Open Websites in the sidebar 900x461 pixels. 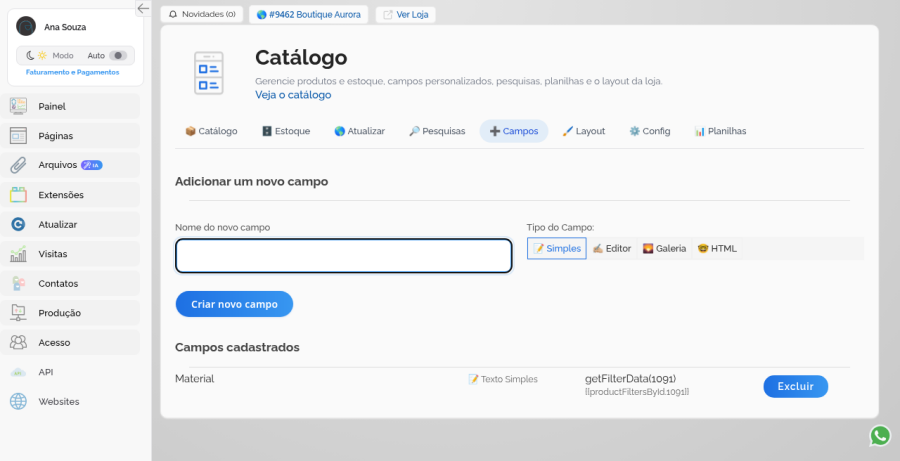point(70,401)
